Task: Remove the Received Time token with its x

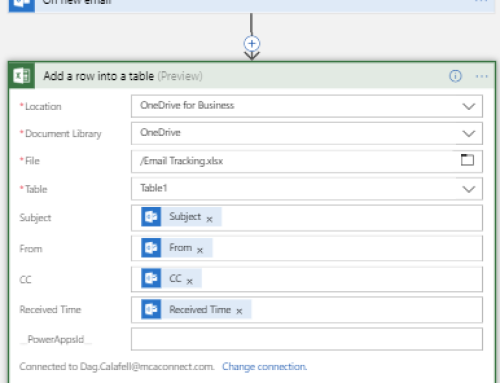Action: point(239,311)
